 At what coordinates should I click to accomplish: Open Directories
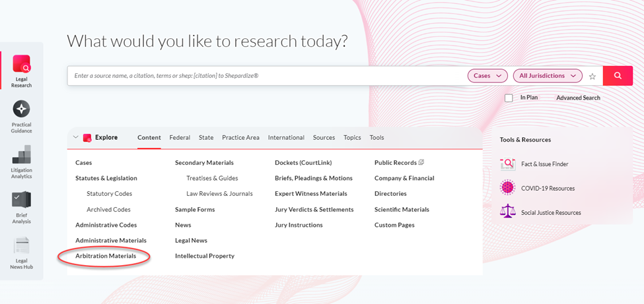point(390,194)
